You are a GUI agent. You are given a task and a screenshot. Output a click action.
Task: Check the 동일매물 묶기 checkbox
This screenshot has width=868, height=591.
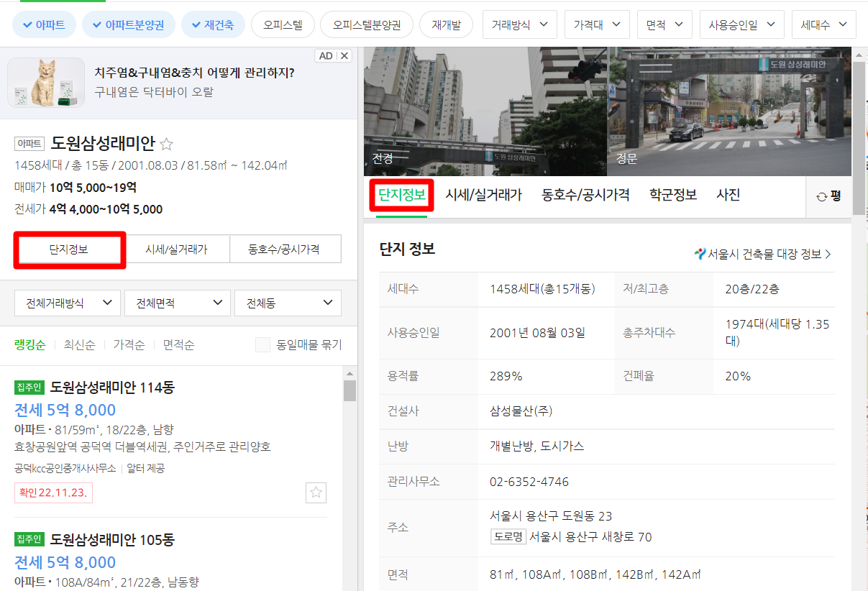262,344
